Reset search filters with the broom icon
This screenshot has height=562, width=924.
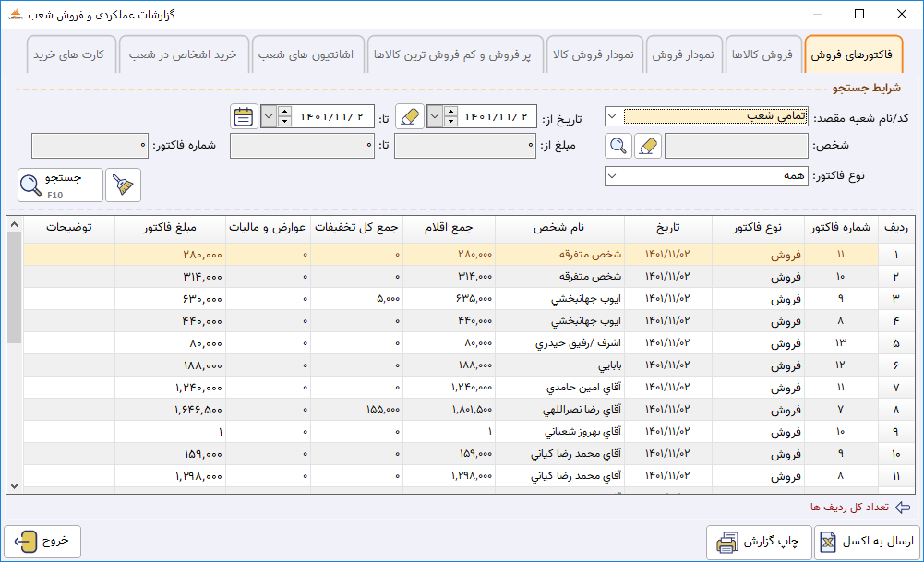(123, 185)
